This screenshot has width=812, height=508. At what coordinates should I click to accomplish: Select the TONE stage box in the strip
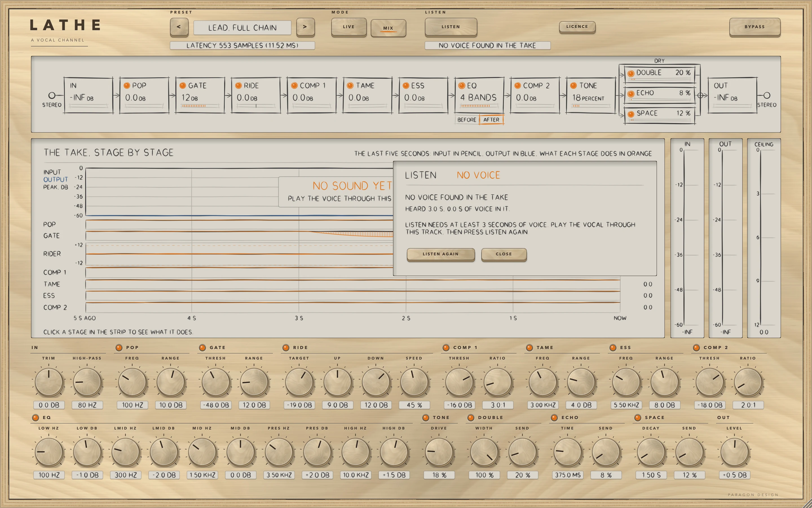click(x=591, y=95)
